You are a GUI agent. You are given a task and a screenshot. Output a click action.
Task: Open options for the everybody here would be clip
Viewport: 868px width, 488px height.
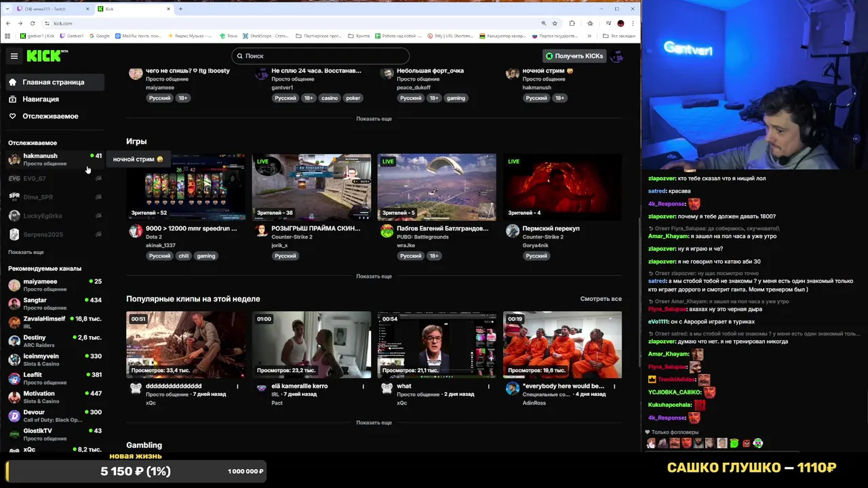614,386
